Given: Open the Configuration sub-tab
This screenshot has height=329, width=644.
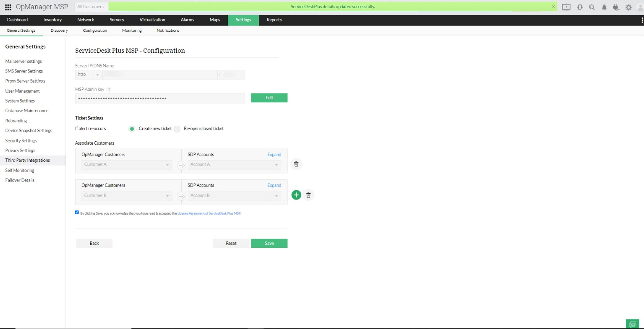Looking at the screenshot, I should [x=95, y=31].
